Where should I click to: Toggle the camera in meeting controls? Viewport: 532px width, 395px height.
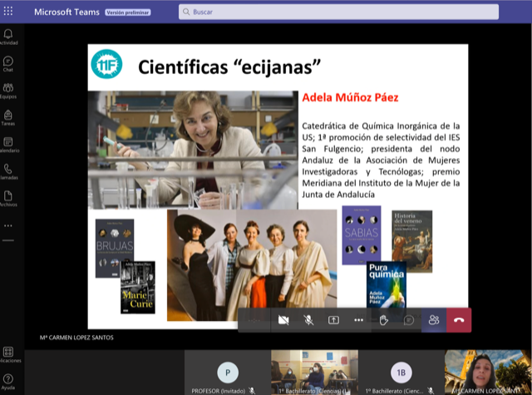pyautogui.click(x=283, y=320)
